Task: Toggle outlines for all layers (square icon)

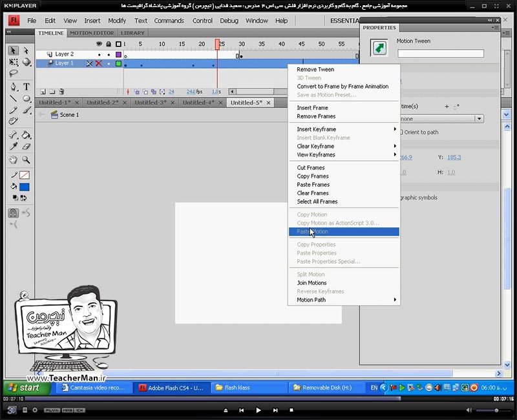Action: (x=118, y=44)
